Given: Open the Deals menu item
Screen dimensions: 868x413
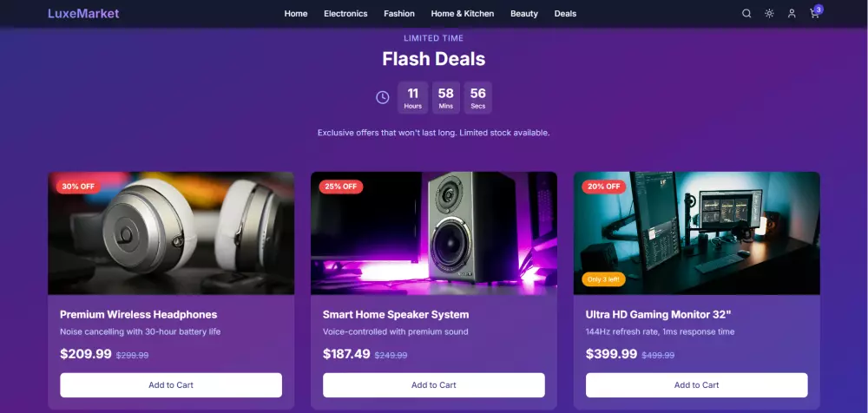Looking at the screenshot, I should point(565,14).
